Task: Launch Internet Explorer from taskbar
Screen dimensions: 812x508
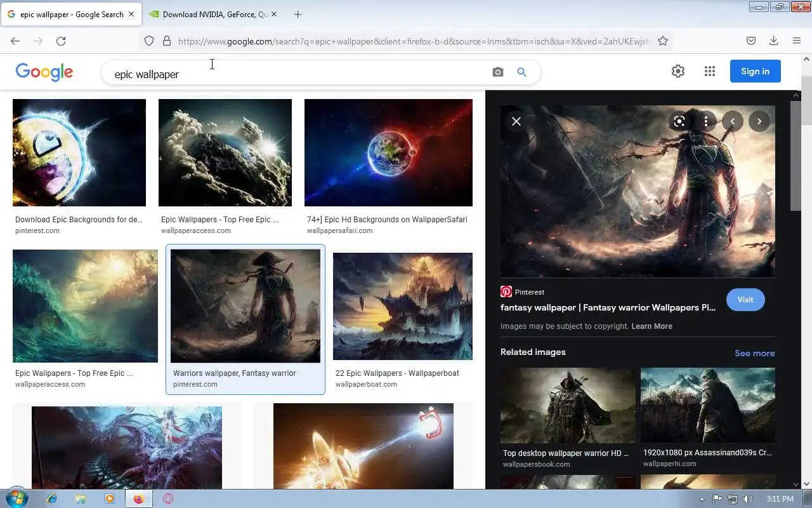Action: (52, 498)
